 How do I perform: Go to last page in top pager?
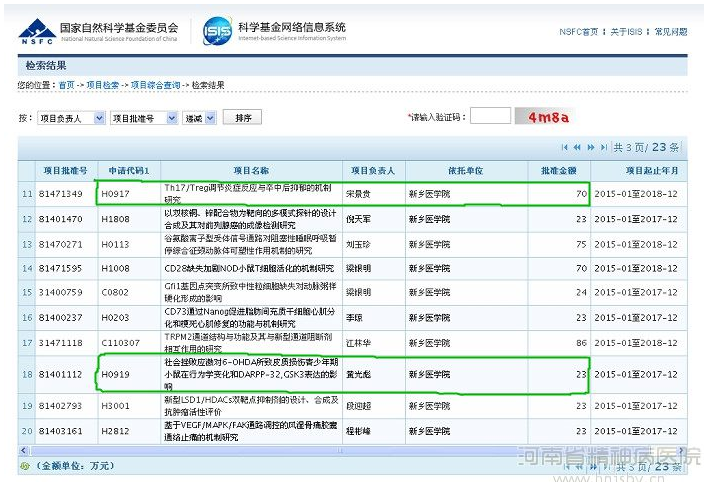[x=604, y=147]
